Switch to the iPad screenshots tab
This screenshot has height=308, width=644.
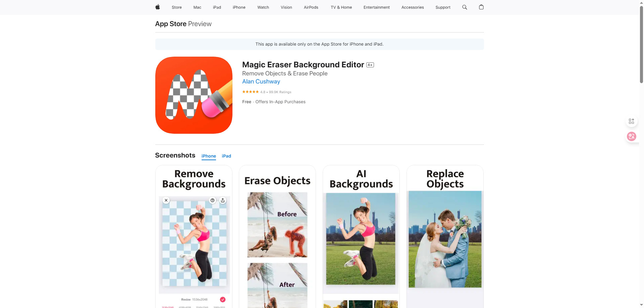coord(226,156)
